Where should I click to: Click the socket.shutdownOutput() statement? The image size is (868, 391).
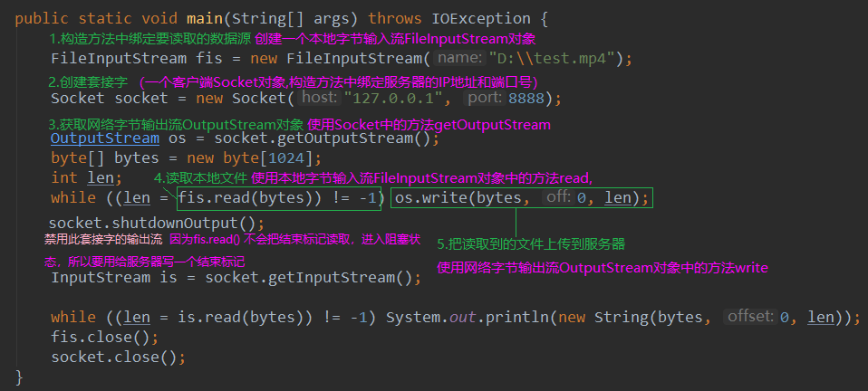tap(157, 224)
